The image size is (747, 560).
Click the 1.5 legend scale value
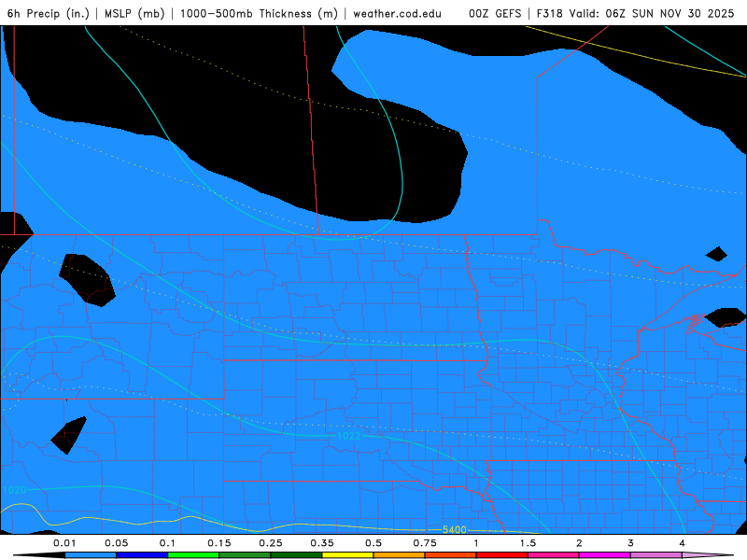[x=528, y=543]
